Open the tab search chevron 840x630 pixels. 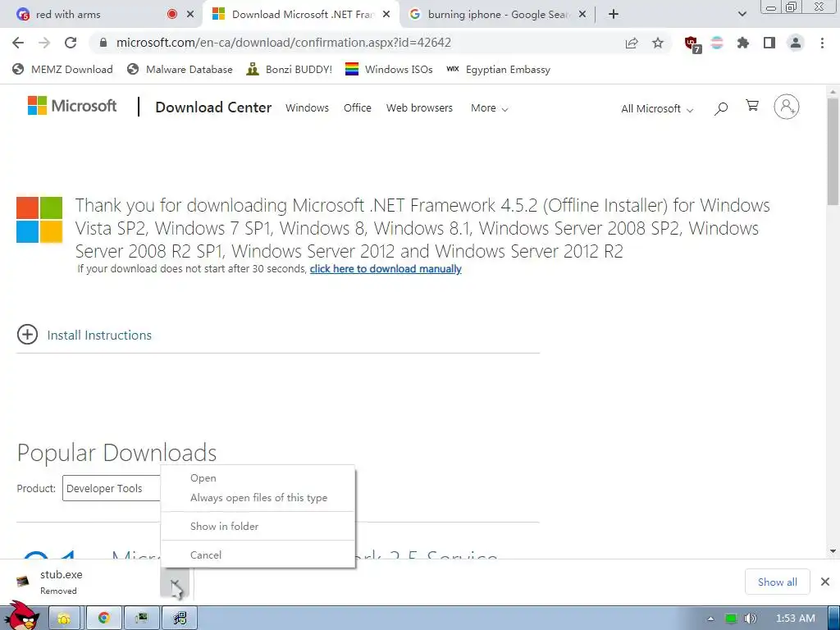[742, 15]
